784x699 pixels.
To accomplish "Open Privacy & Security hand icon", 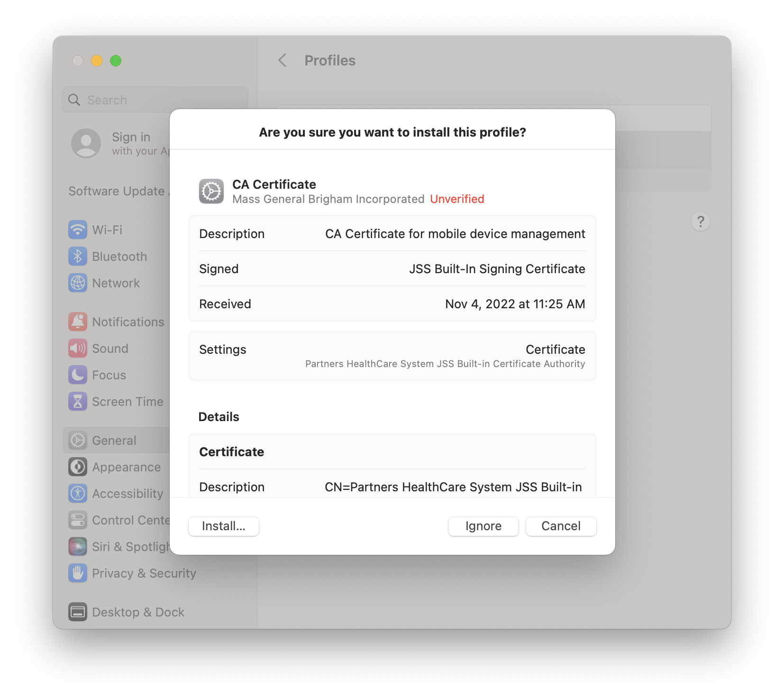I will (78, 573).
